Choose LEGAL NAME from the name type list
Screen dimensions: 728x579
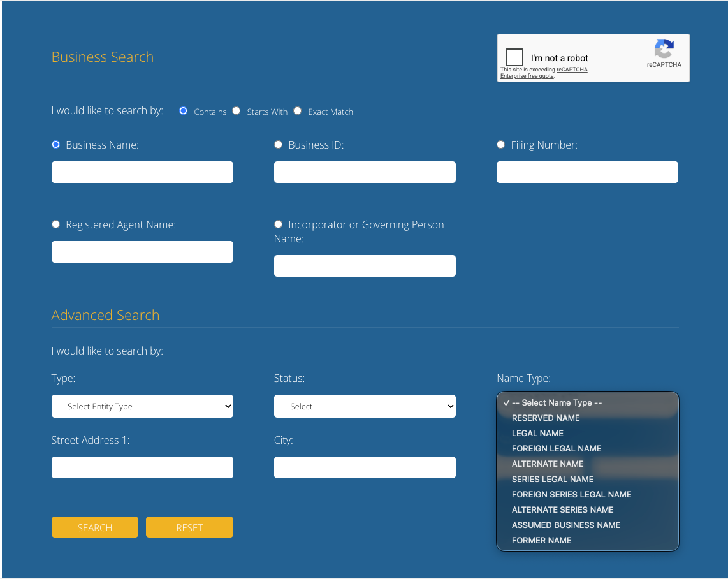pyautogui.click(x=587, y=433)
